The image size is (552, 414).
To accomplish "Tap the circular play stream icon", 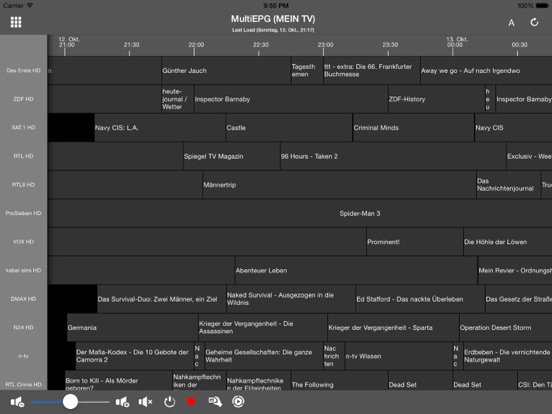I will [x=238, y=402].
